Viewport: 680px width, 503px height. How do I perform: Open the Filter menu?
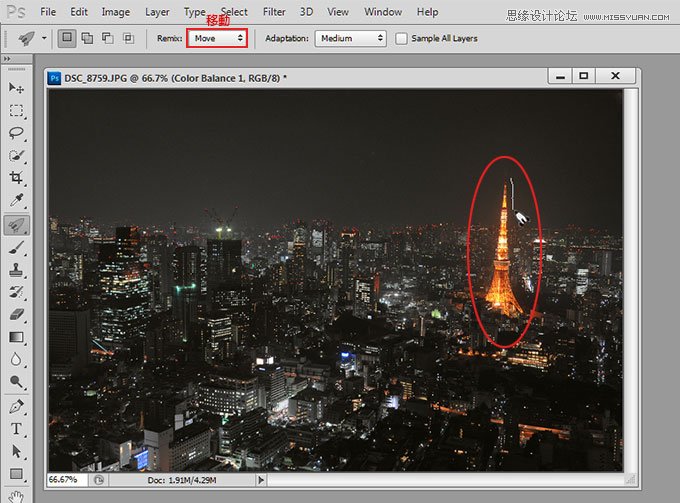click(x=274, y=12)
